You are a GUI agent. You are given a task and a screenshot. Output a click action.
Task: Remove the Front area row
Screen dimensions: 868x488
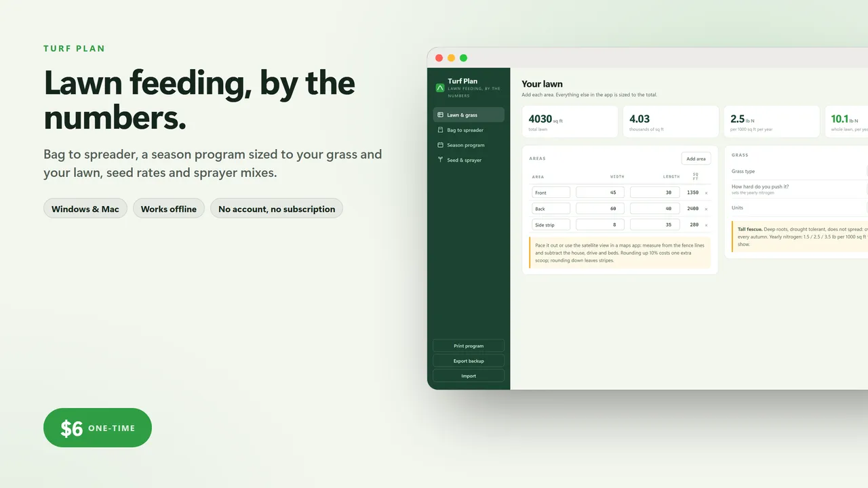point(706,192)
